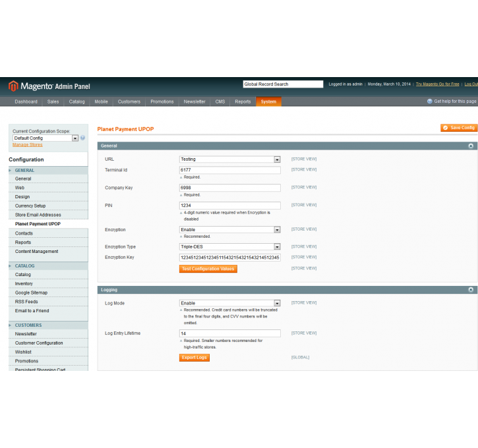Open Contacts configuration section
Viewport: 478px width, 448px height.
pyautogui.click(x=48, y=233)
